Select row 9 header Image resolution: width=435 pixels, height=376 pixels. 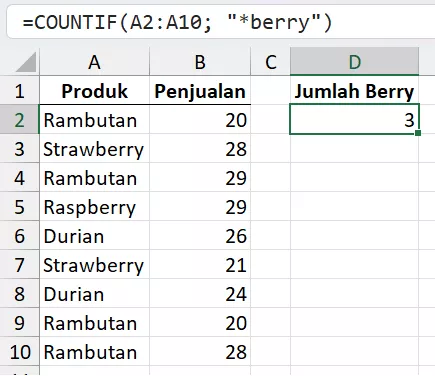click(x=19, y=323)
